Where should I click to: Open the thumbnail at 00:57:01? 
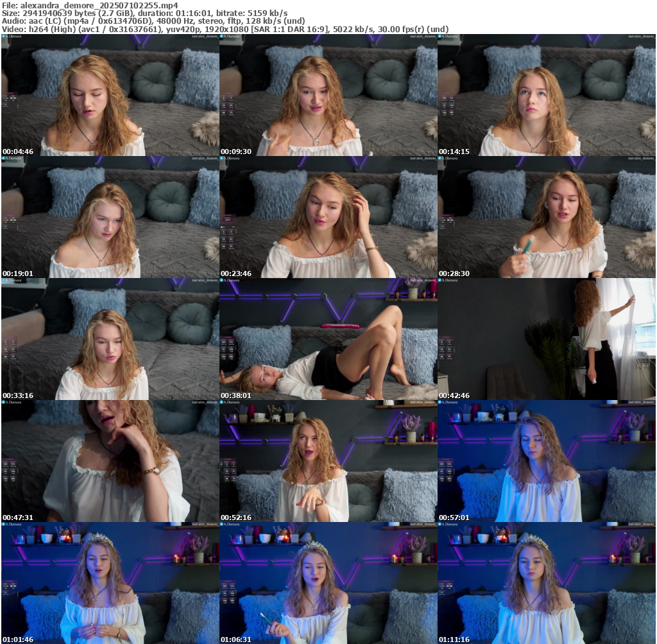pos(547,461)
